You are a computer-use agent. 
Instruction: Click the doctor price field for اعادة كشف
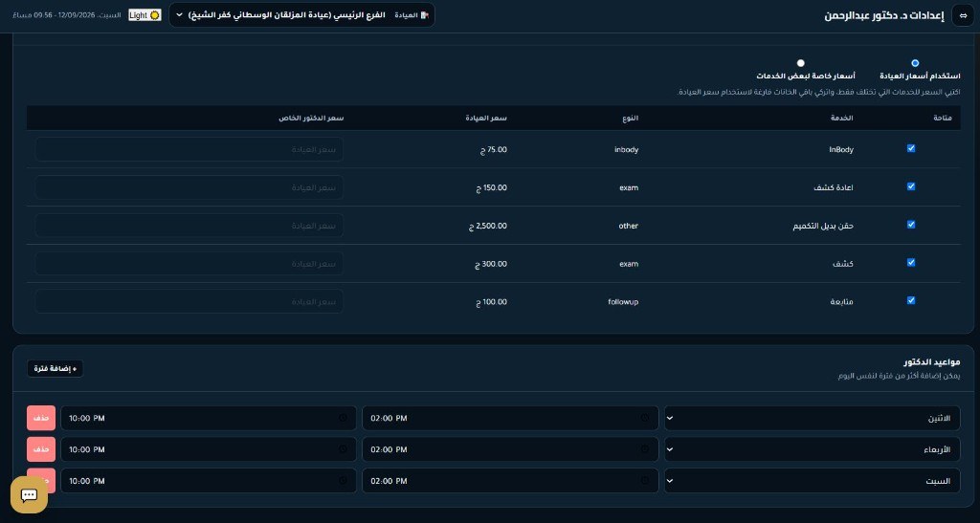pos(189,187)
